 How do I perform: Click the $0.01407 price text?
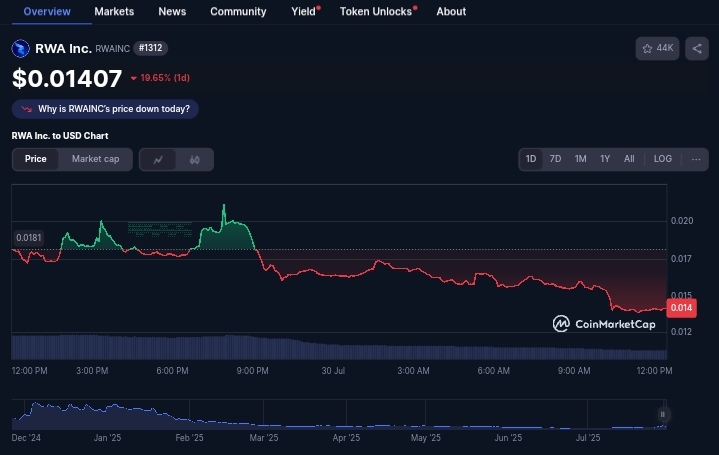(67, 78)
